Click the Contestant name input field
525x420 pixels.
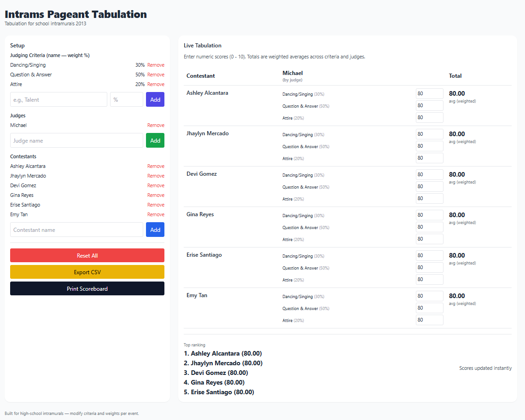(76, 230)
